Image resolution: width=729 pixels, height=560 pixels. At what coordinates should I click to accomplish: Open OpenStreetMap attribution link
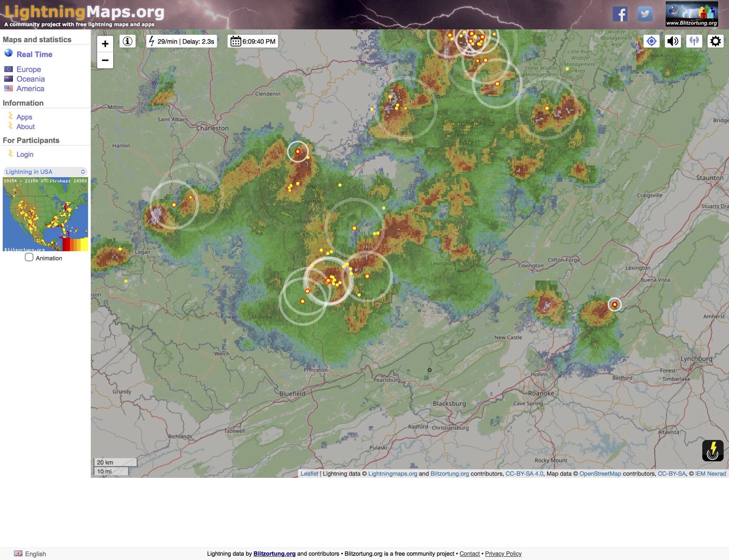tap(600, 474)
